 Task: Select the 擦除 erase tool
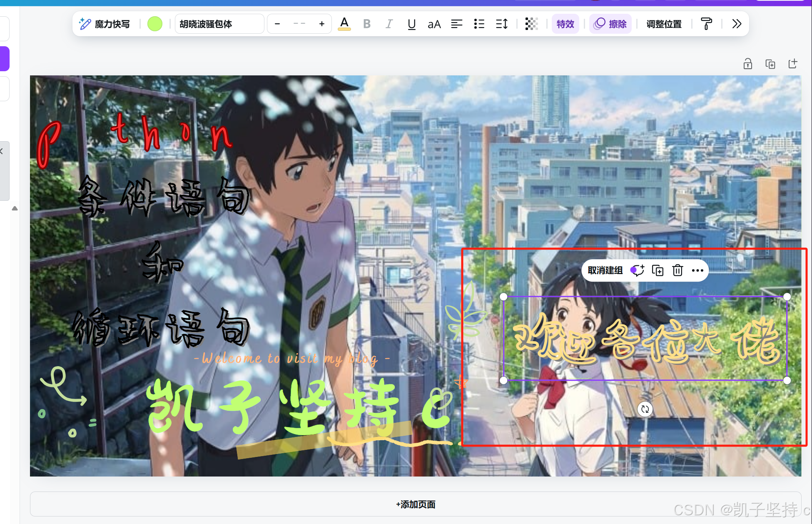tap(610, 24)
